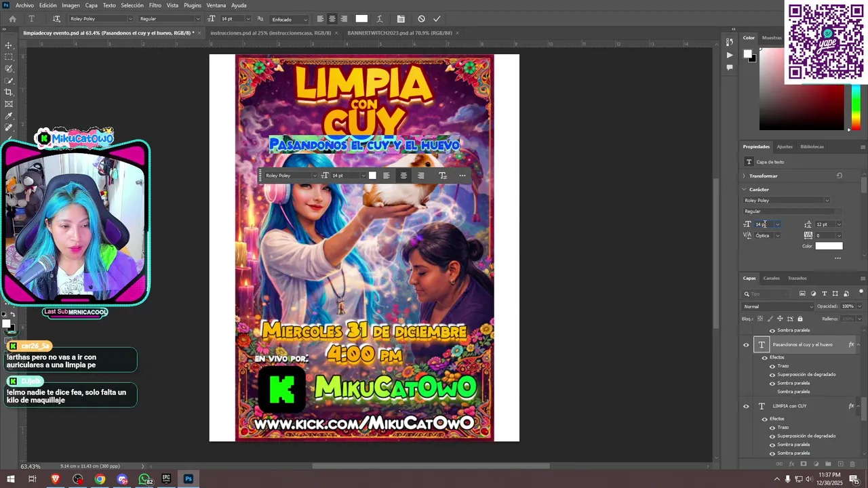
Task: Open more options on floating text bar
Action: [462, 176]
